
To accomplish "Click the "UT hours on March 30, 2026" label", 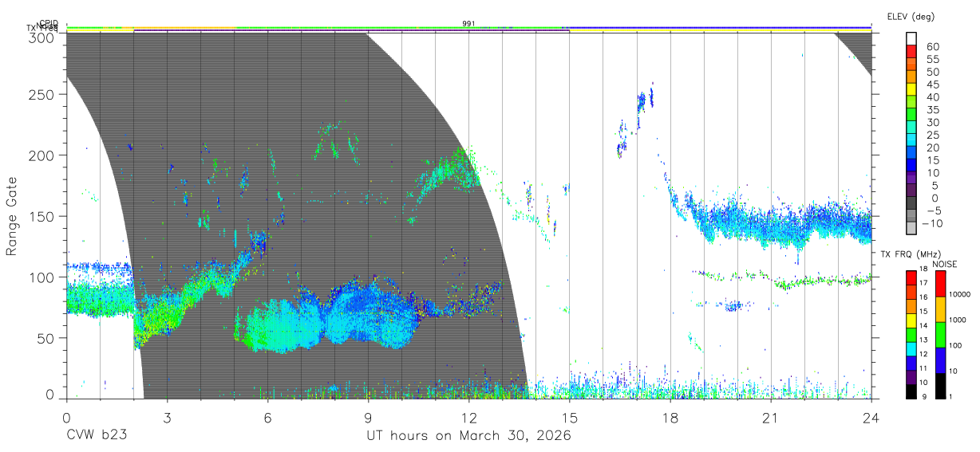I will [468, 436].
